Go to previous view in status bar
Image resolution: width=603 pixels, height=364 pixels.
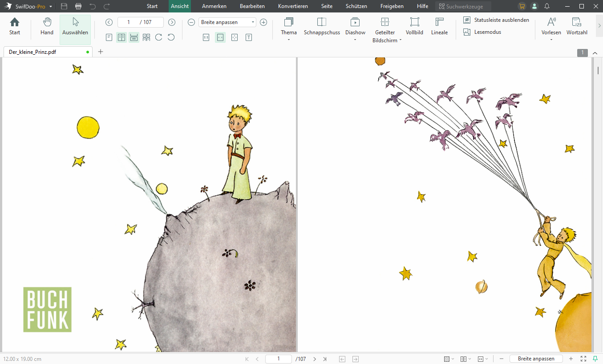342,359
